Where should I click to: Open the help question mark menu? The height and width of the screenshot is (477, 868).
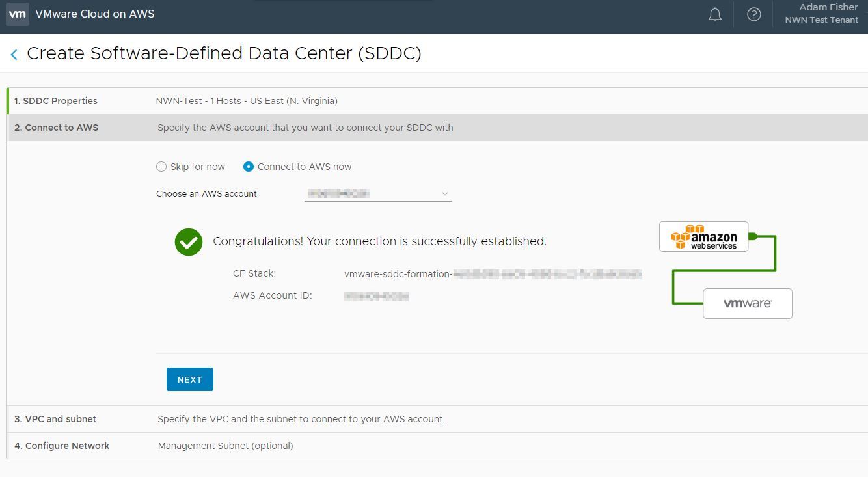[x=753, y=14]
